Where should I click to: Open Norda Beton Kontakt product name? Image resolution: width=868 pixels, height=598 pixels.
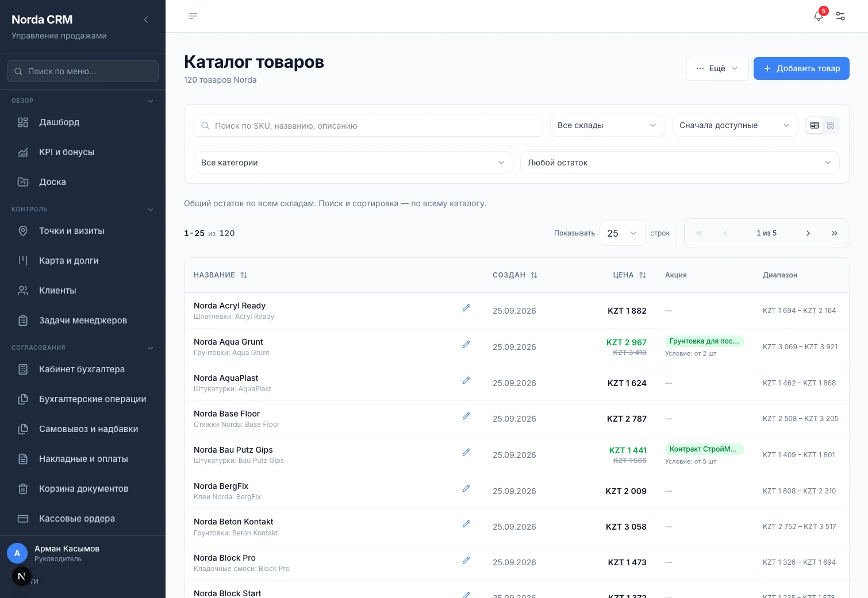pos(233,522)
